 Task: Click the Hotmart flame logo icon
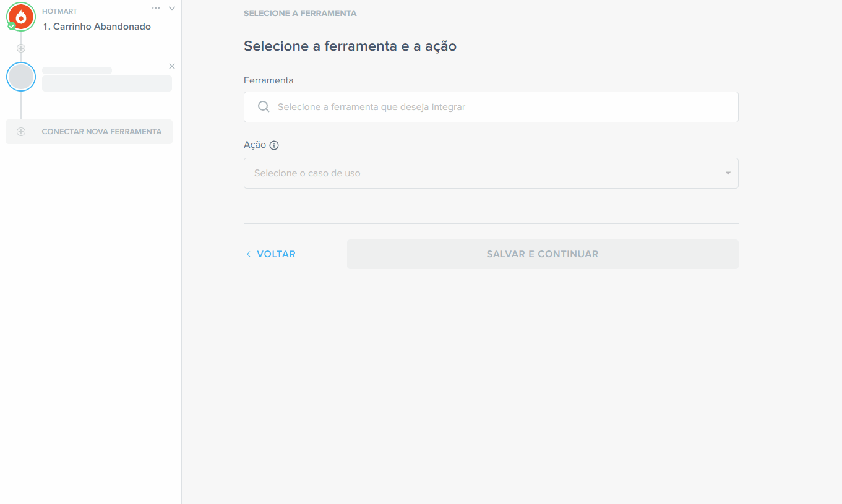(21, 17)
